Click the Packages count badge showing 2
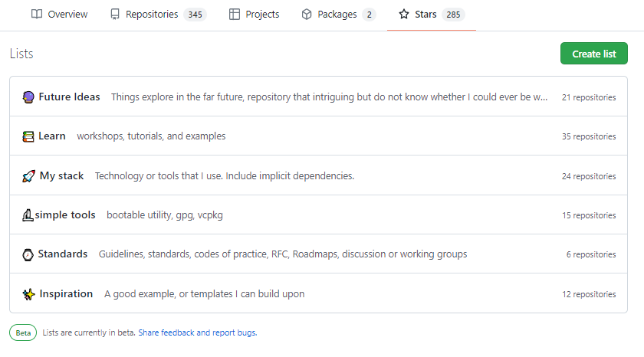The height and width of the screenshot is (357, 644). pos(370,15)
